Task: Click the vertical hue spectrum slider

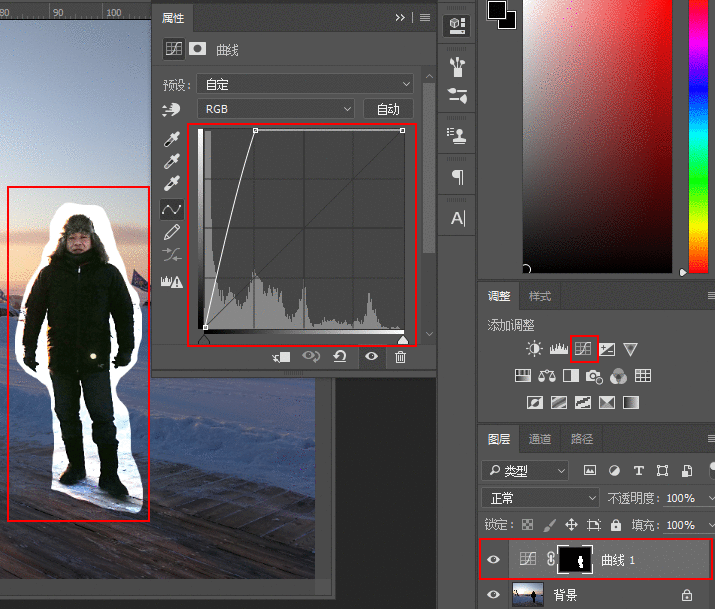Action: pos(698,135)
